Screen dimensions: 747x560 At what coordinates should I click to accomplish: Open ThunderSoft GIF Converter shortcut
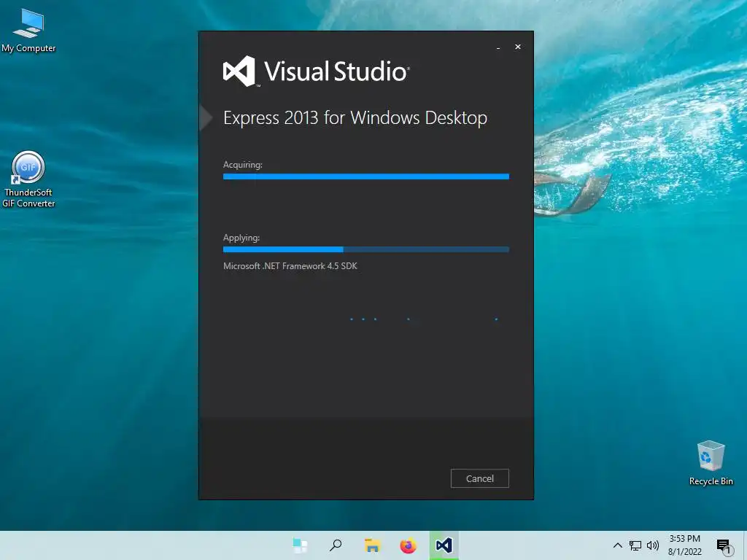tap(28, 179)
